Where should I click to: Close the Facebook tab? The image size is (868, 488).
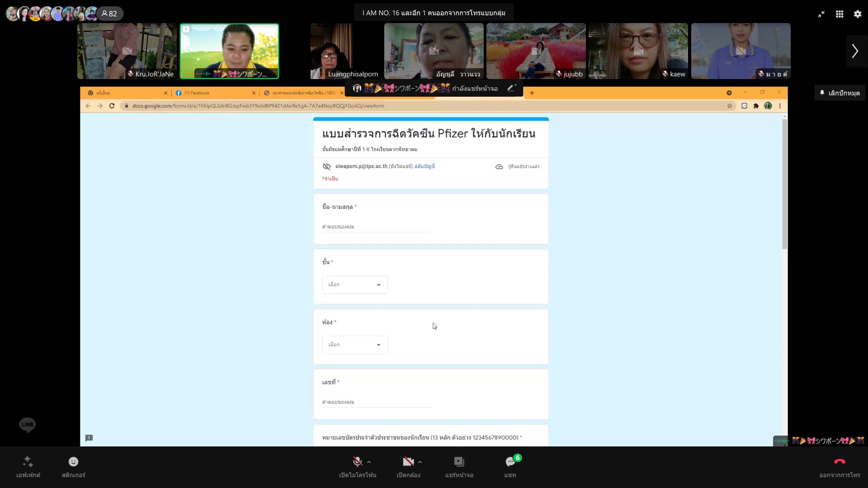tap(254, 93)
